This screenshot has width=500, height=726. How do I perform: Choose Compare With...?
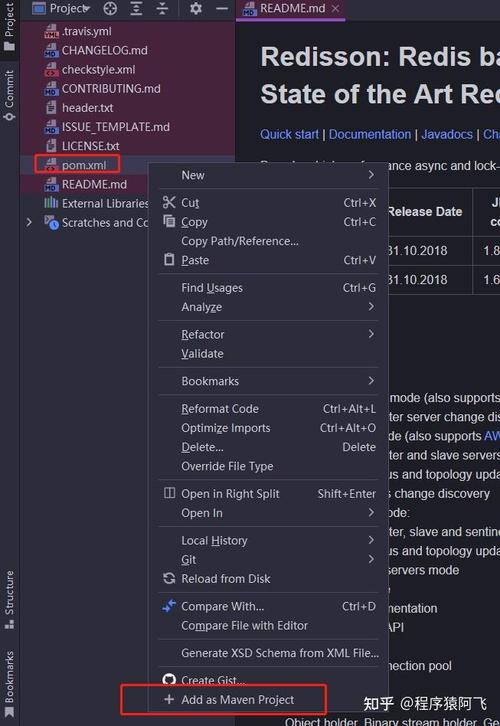[269, 607]
